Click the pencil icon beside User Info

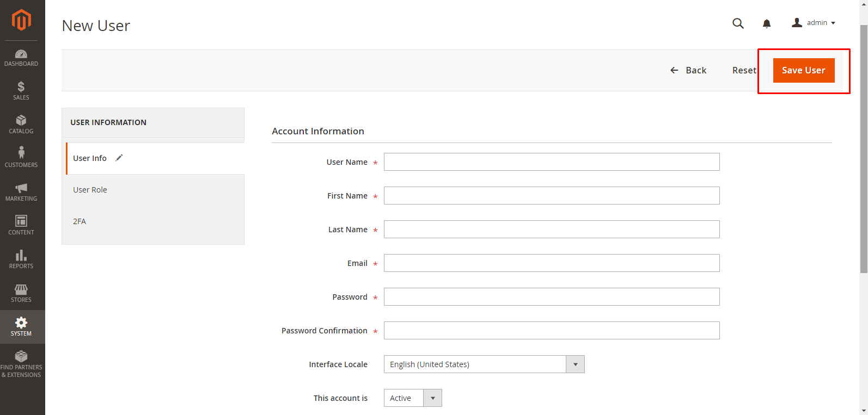click(119, 158)
